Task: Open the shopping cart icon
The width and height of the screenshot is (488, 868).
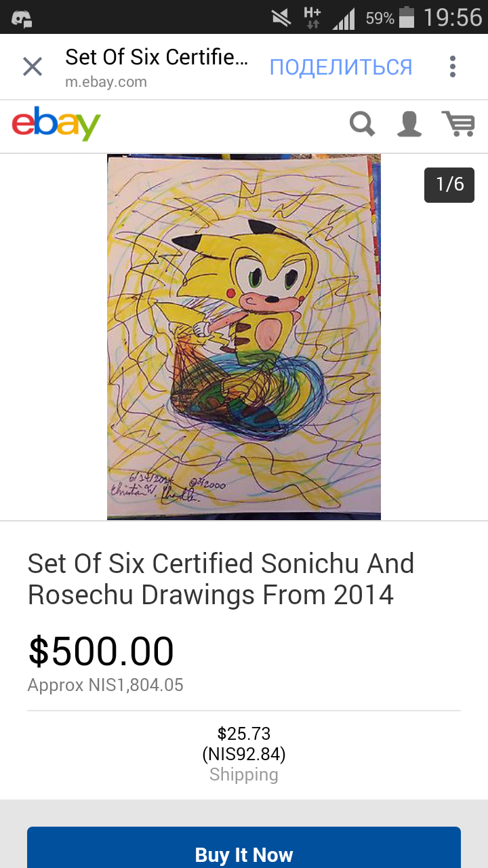Action: pyautogui.click(x=458, y=125)
